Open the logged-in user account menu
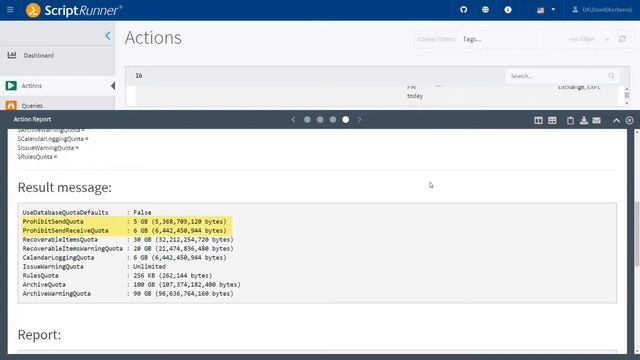The image size is (640, 360). click(x=602, y=9)
